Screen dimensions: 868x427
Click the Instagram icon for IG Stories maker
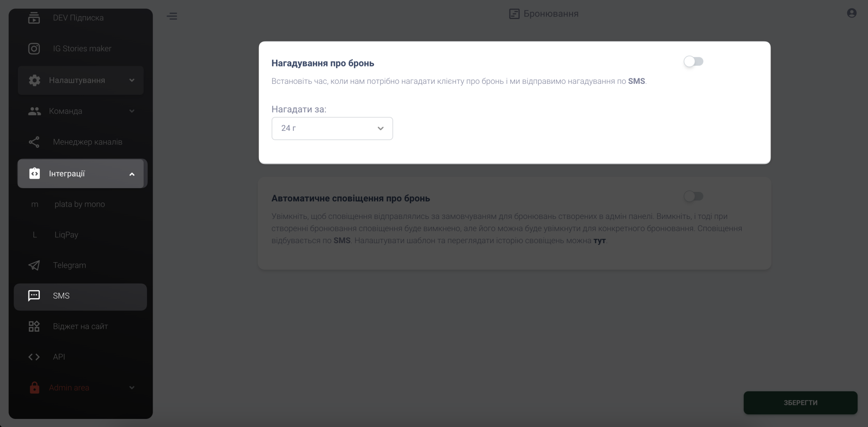point(34,49)
